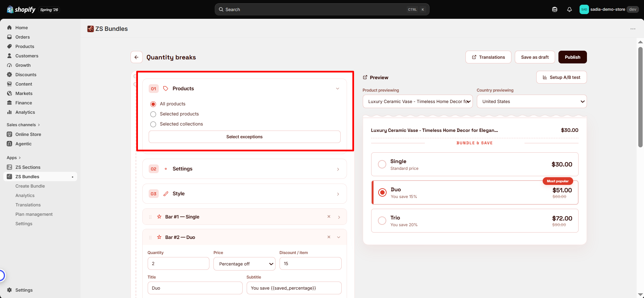
Task: Click the Publish button
Action: (x=573, y=57)
